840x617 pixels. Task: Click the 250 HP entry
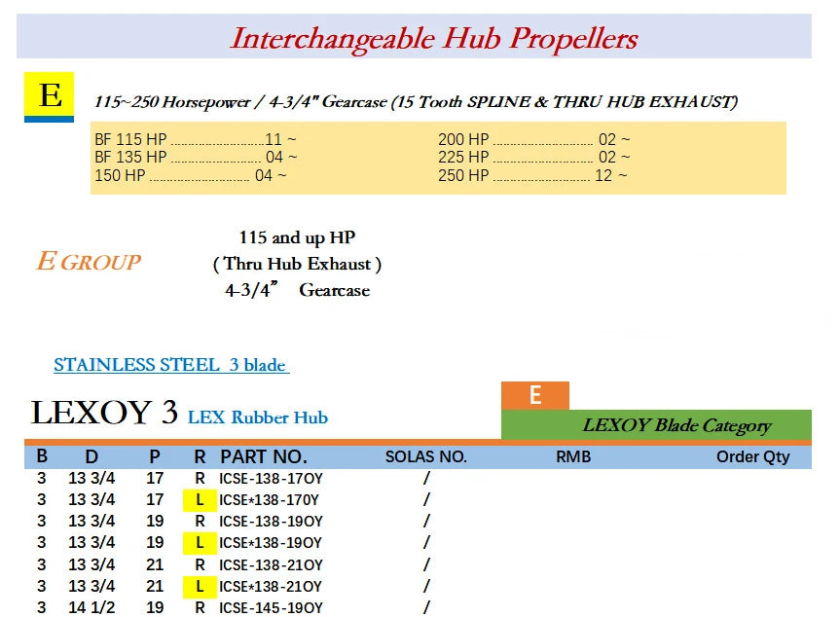[532, 175]
